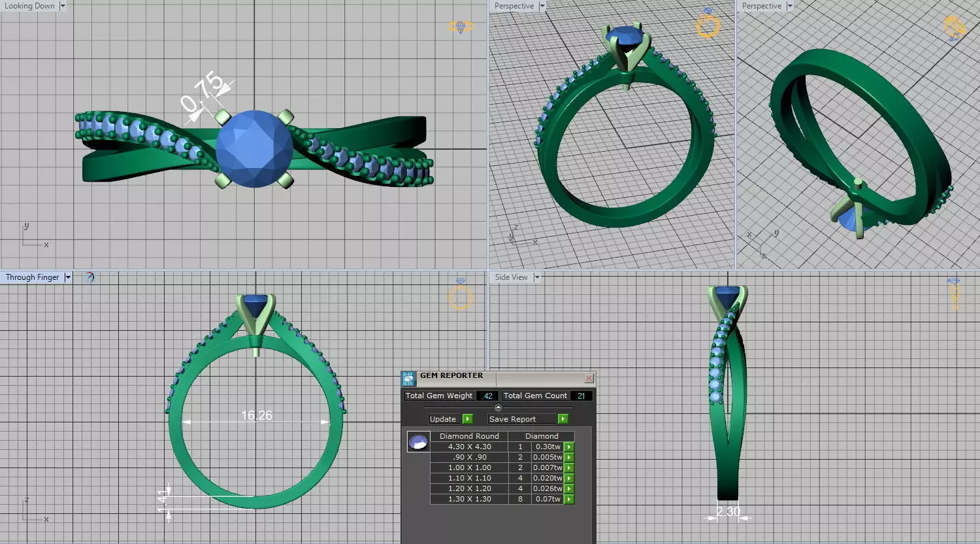The image size is (980, 544).
Task: Click the Diamond material column header
Action: [542, 436]
